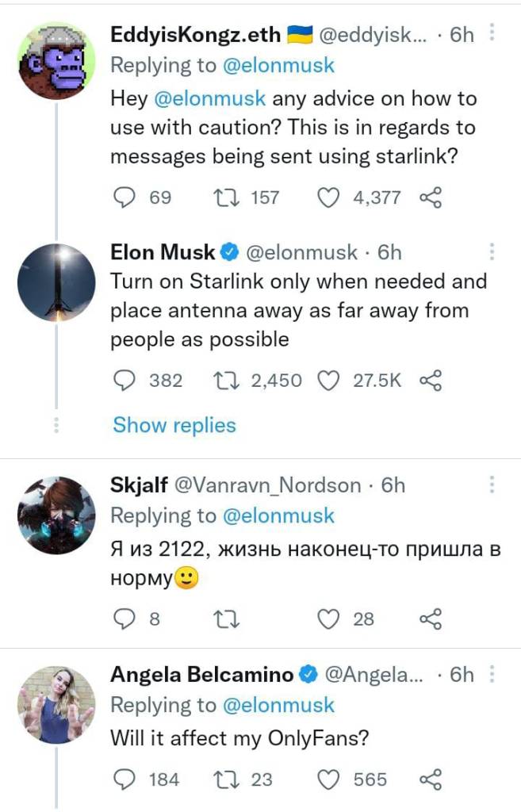Expand thread with Show replies
The image size is (521, 812).
(x=174, y=425)
